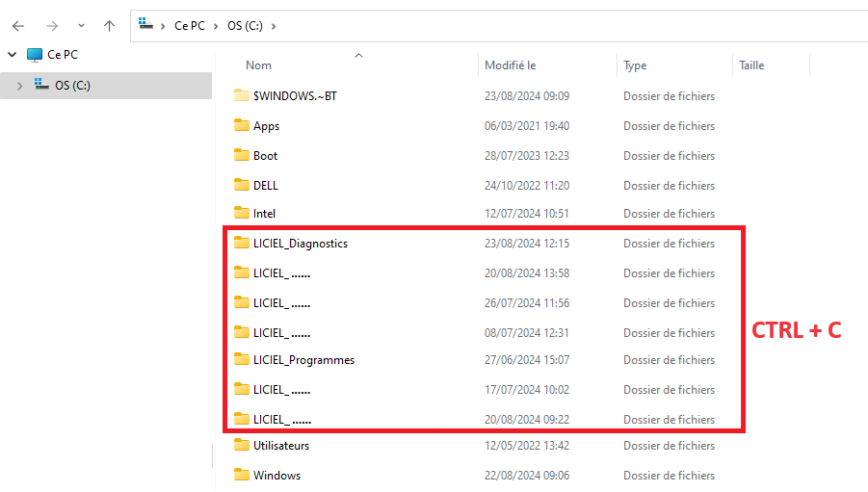
Task: Select the 'Intel' folder name
Action: (x=264, y=214)
